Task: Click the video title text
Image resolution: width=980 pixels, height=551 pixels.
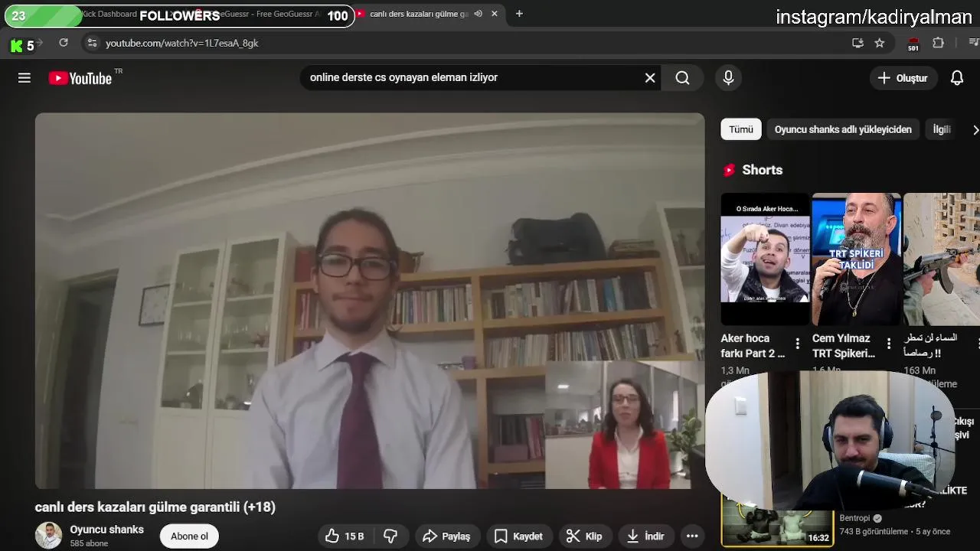Action: coord(155,507)
